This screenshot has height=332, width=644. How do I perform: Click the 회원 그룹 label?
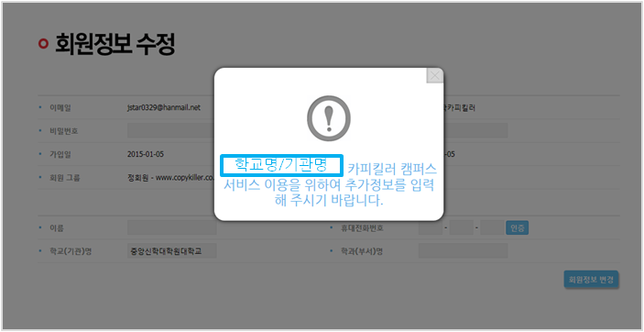[x=65, y=178]
